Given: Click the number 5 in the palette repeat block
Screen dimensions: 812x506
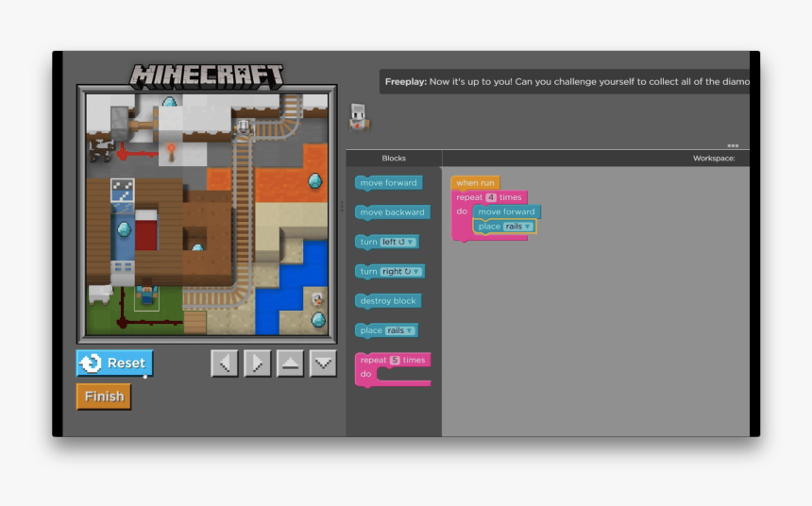Looking at the screenshot, I should pos(395,360).
